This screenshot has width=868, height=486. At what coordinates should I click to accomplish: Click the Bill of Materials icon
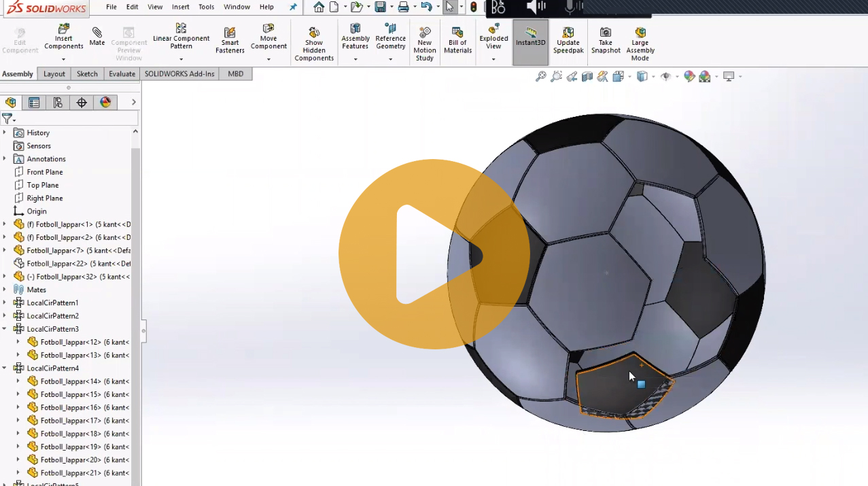tap(457, 33)
